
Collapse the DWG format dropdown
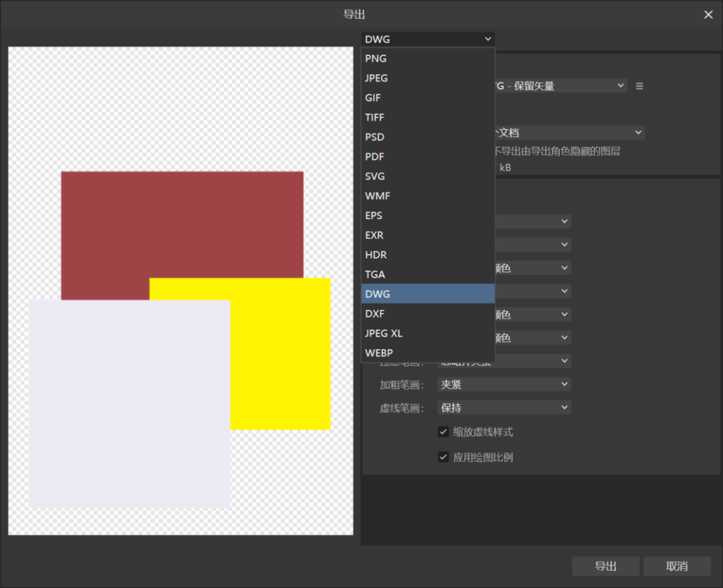(428, 40)
